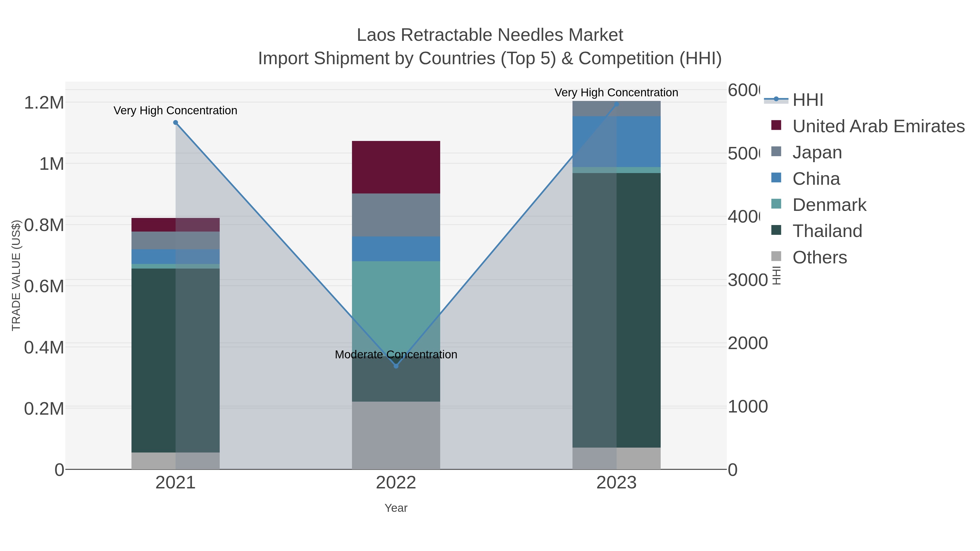Toggle China legend entry
Screen dimensions: 980x551
tap(806, 179)
